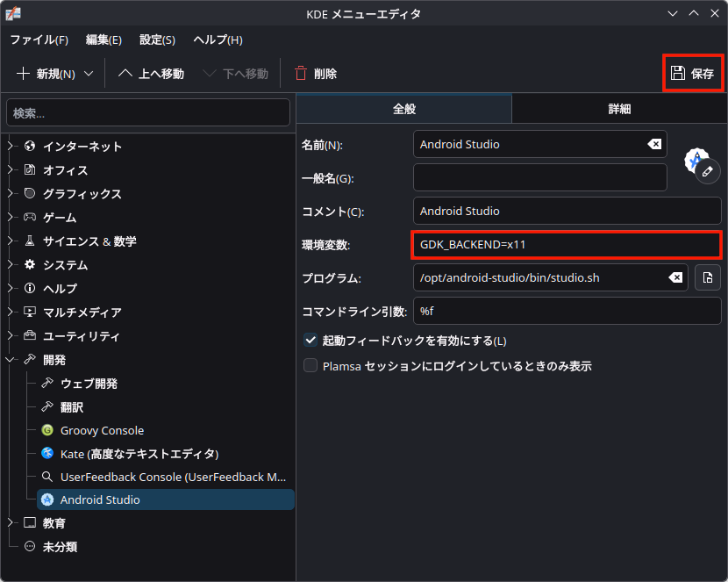Select the ゲーム gamepad icon
Image resolution: width=728 pixels, height=582 pixels.
30,217
